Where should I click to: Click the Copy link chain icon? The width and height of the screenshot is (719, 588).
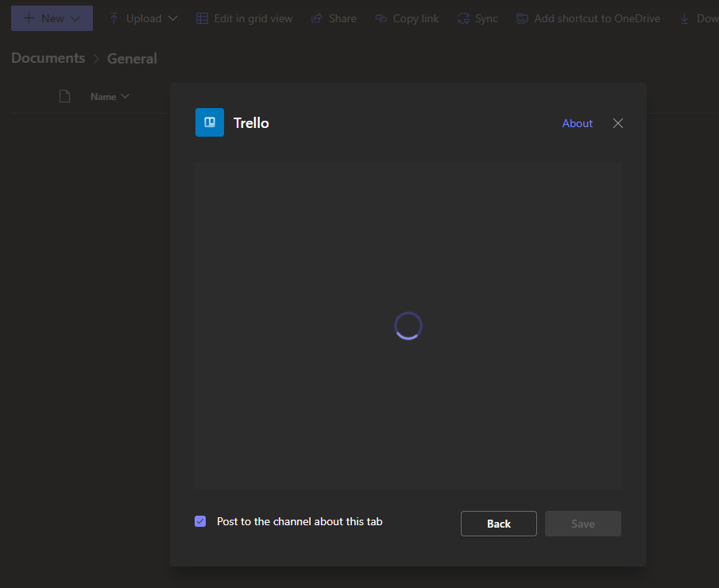tap(381, 18)
